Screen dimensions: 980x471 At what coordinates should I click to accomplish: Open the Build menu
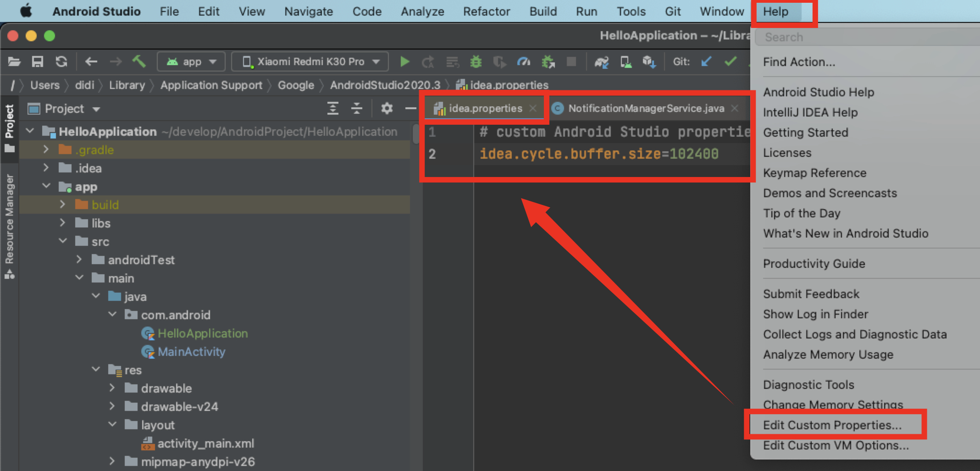543,11
